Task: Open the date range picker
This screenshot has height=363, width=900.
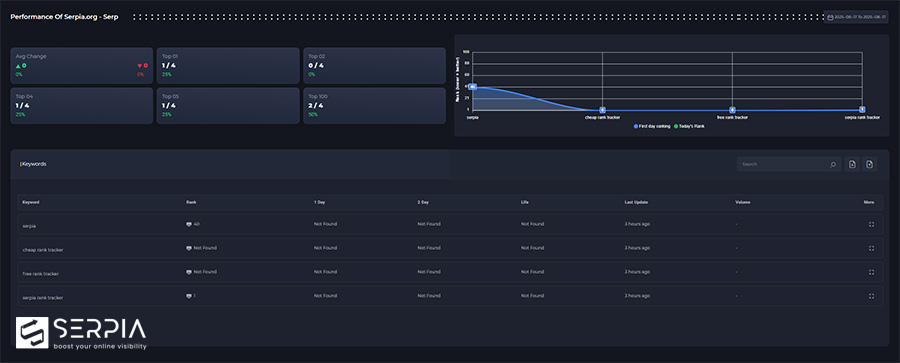Action: click(856, 17)
